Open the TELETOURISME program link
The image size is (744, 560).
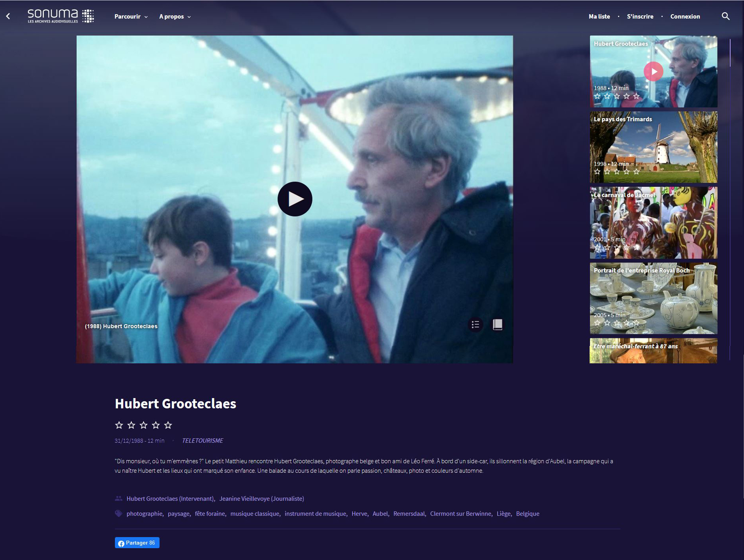pos(202,440)
